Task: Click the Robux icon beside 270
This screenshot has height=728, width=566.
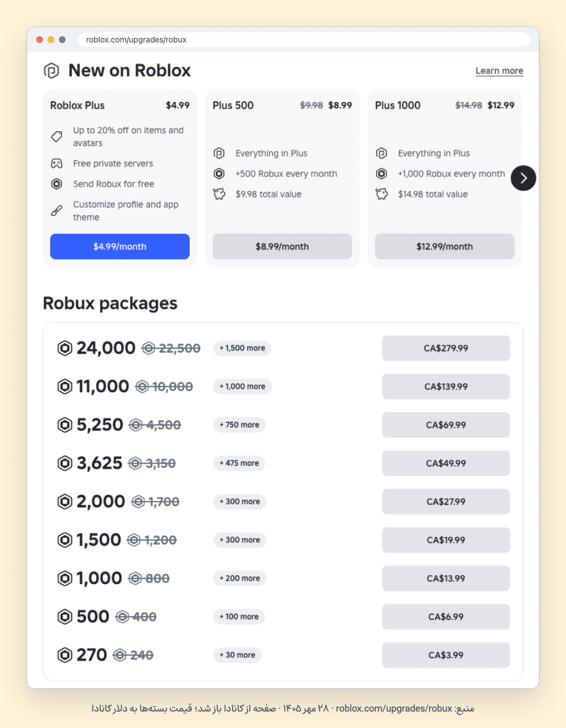Action: (65, 655)
